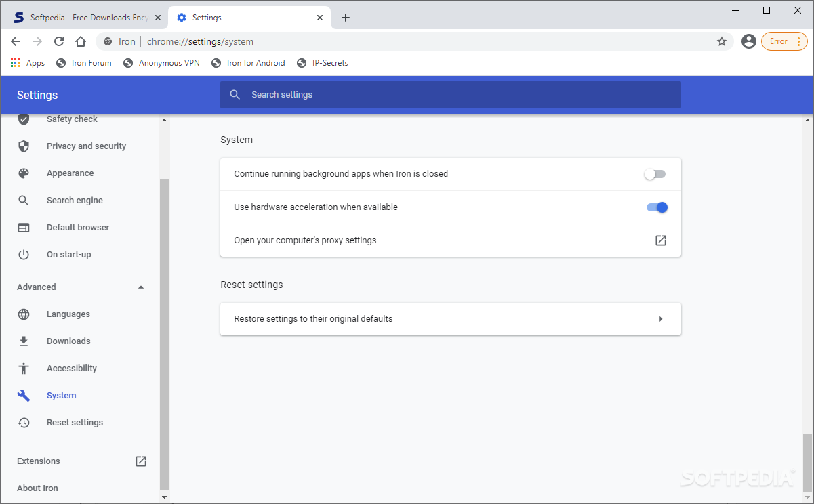Click the Downloads arrow icon
Screen dimensions: 814x504
point(24,341)
